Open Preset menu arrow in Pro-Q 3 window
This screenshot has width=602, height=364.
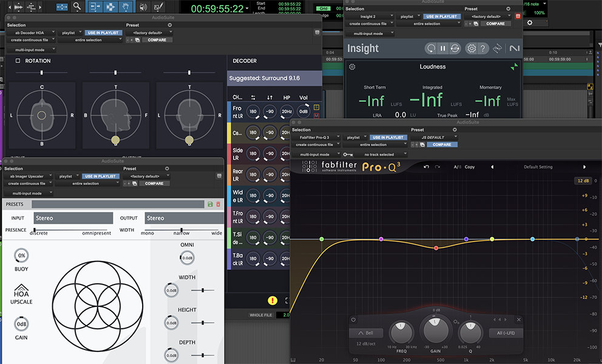(x=455, y=130)
